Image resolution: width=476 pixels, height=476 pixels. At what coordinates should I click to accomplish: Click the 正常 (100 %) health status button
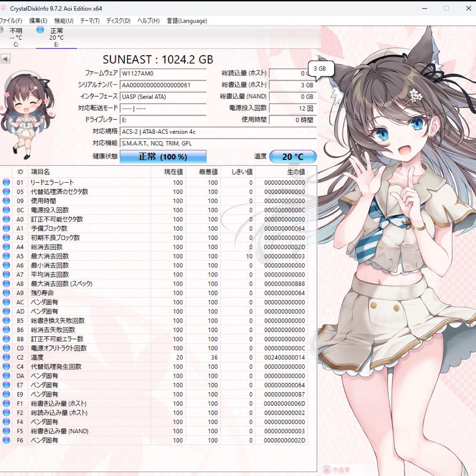(x=163, y=157)
